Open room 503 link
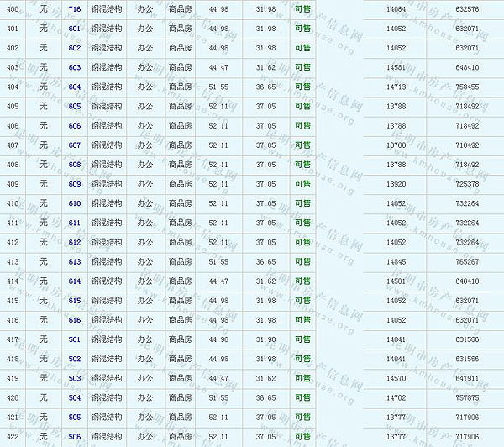This screenshot has width=504, height=447. pyautogui.click(x=75, y=379)
